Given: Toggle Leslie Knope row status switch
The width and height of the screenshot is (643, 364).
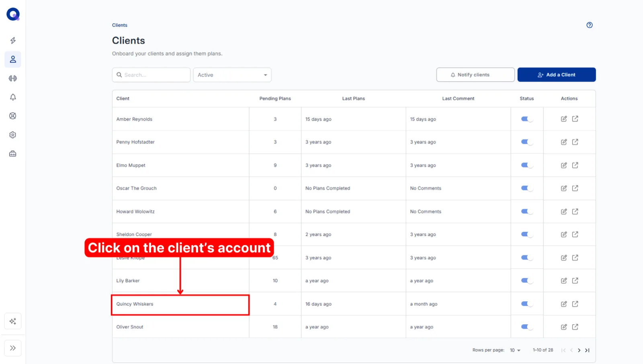Looking at the screenshot, I should click(x=527, y=258).
